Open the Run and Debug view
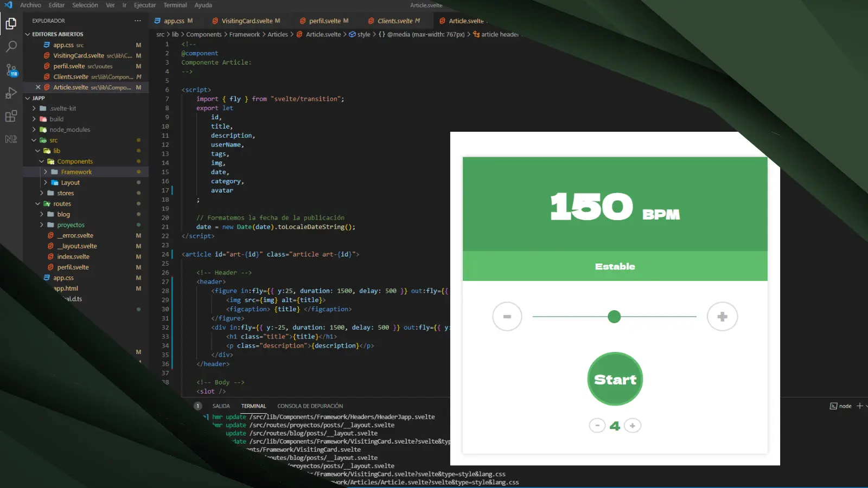This screenshot has width=868, height=488. click(11, 93)
